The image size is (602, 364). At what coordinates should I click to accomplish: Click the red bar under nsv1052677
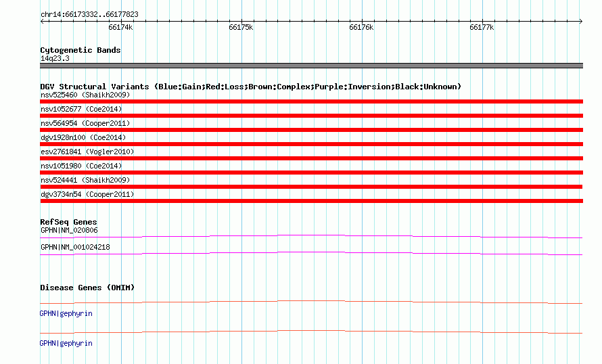point(311,116)
